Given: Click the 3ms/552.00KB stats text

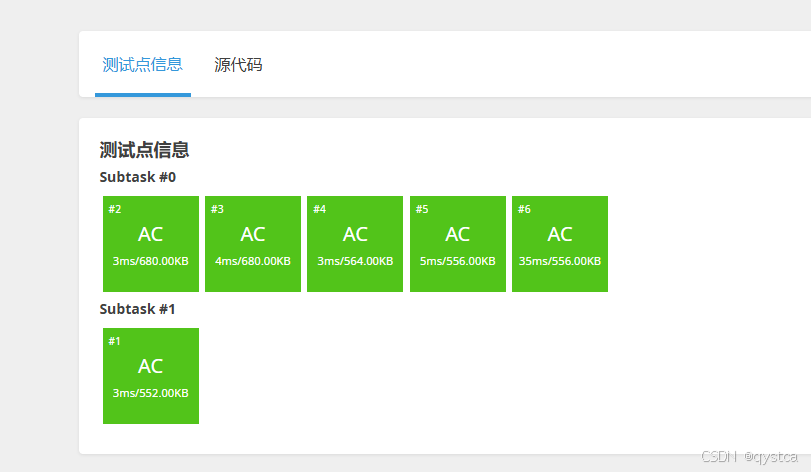Looking at the screenshot, I should [151, 393].
